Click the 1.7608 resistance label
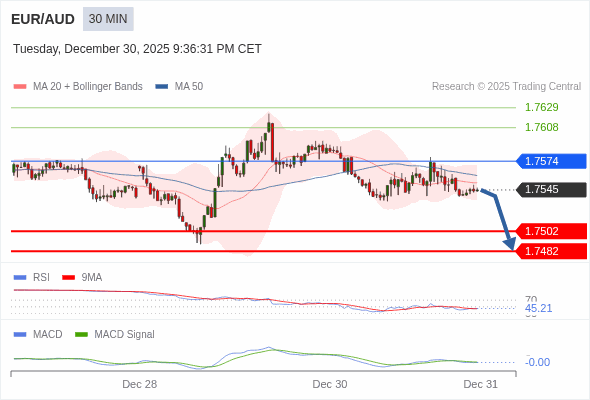The width and height of the screenshot is (590, 400). coord(541,127)
